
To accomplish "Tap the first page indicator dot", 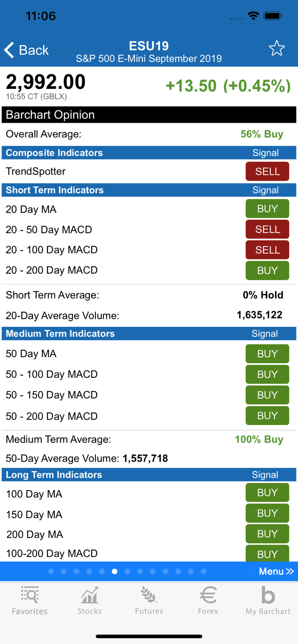I will (51, 572).
